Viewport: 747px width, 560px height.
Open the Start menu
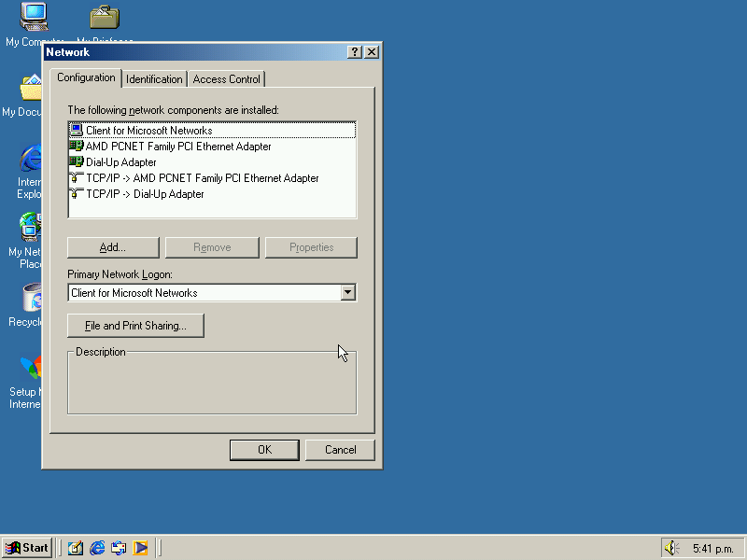27,548
